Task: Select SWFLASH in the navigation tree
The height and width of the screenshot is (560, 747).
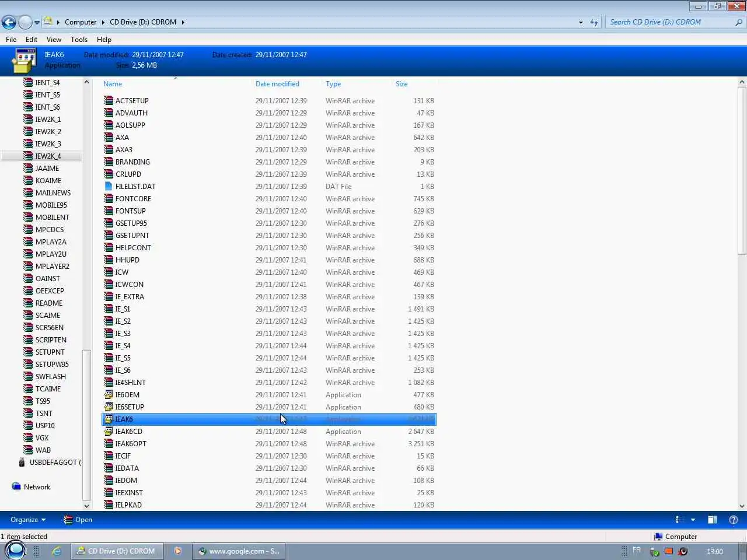Action: [50, 376]
